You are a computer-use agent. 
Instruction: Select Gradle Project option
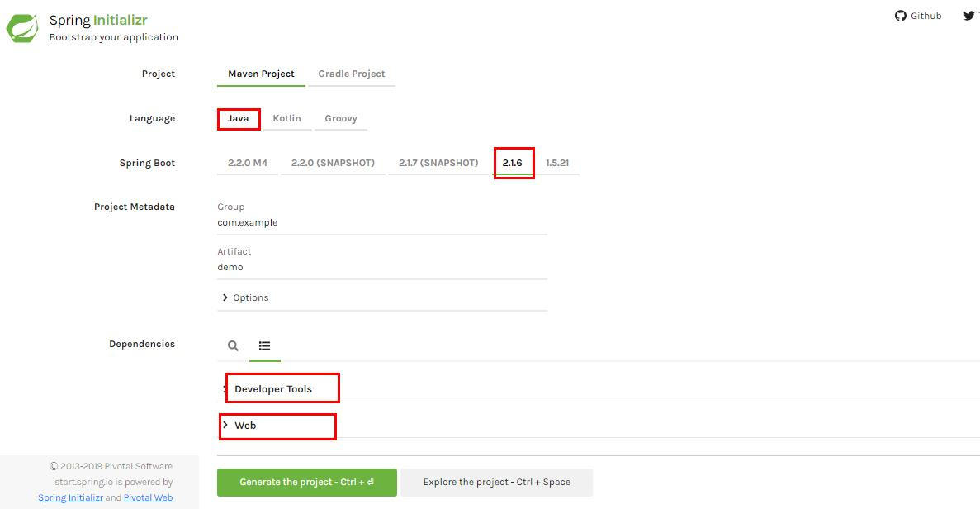click(351, 74)
